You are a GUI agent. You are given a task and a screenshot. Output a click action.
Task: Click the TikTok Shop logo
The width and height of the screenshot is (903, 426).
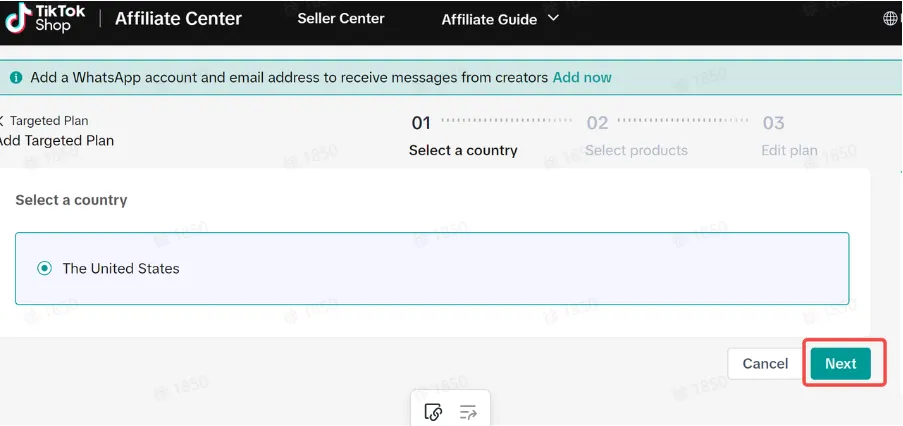pos(45,18)
